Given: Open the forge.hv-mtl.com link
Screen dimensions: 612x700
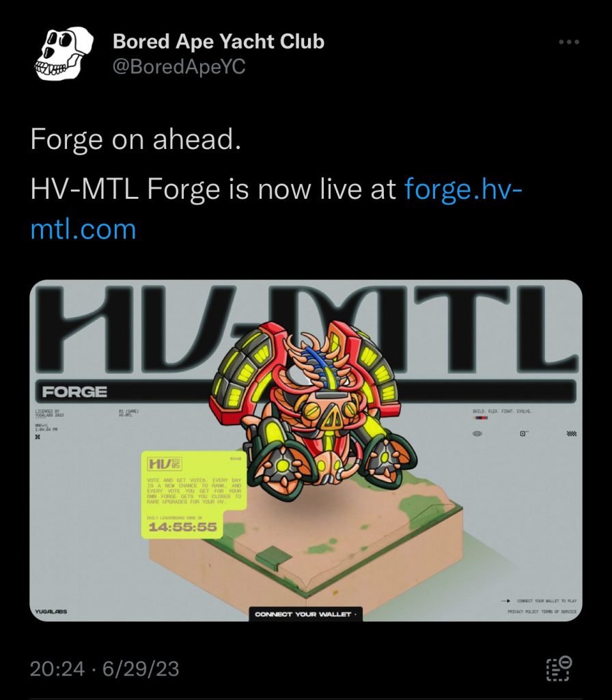Looking at the screenshot, I should (275, 209).
